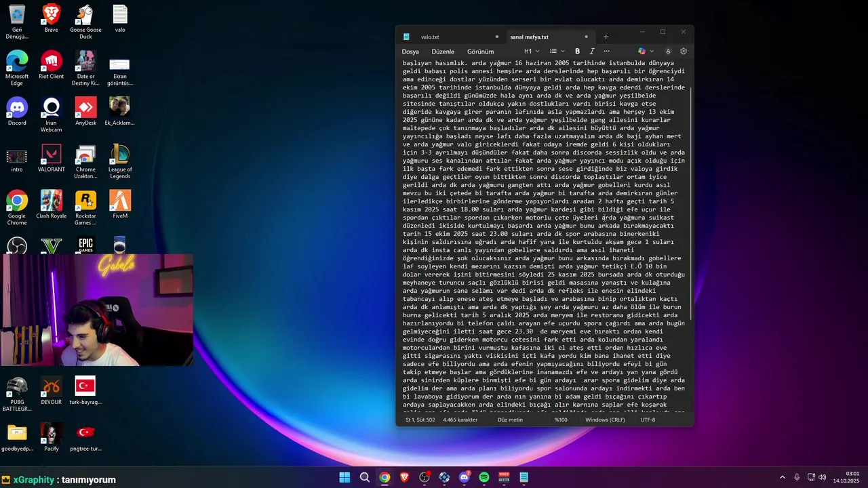Viewport: 868px width, 488px height.
Task: Select the Rockstar Games desktop shortcut
Action: (x=85, y=208)
